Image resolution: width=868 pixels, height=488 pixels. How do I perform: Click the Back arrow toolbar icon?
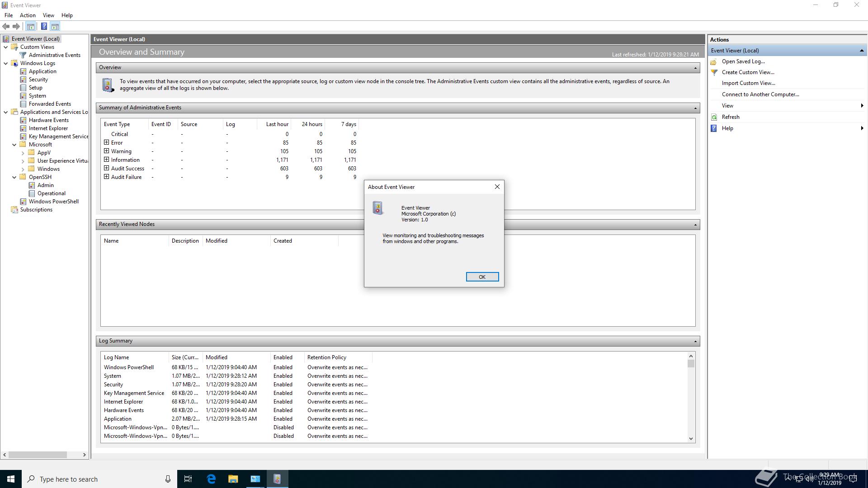point(6,26)
